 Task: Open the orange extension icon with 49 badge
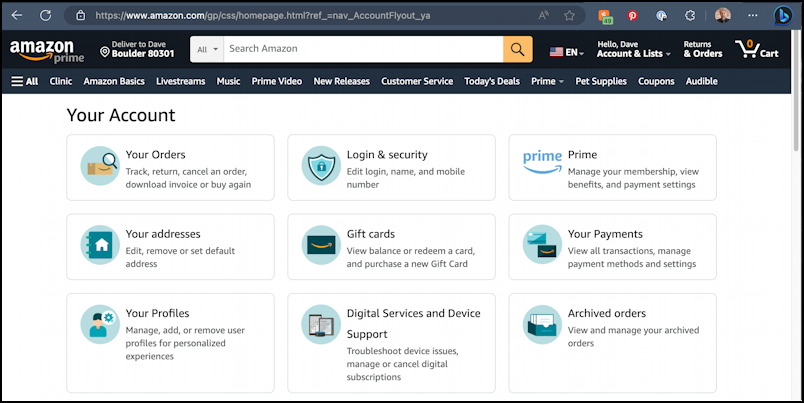coord(606,16)
